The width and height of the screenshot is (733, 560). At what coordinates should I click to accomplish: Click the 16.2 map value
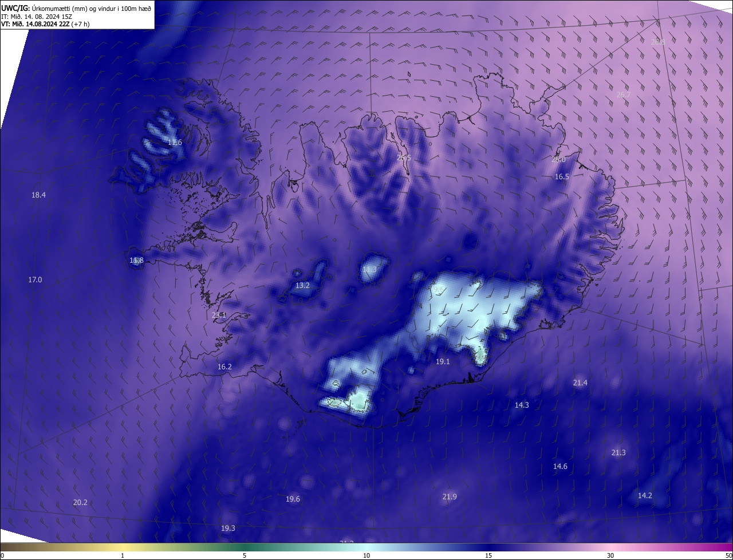[x=224, y=367]
